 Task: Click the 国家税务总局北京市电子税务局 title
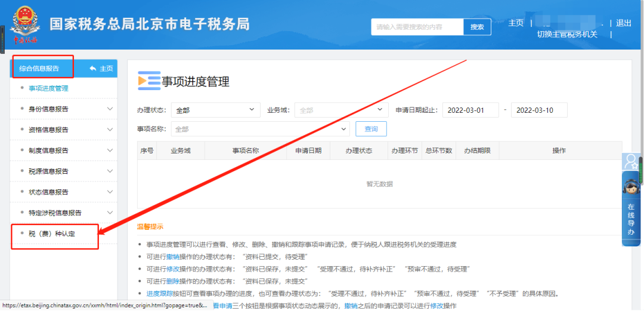150,24
